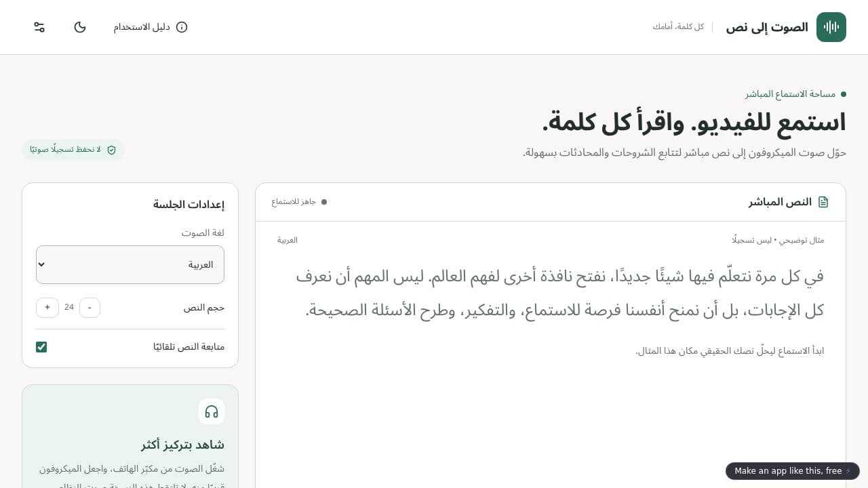Open the دليل الاستخدام usage guide
Screen dimensions: 868x488
click(x=151, y=27)
